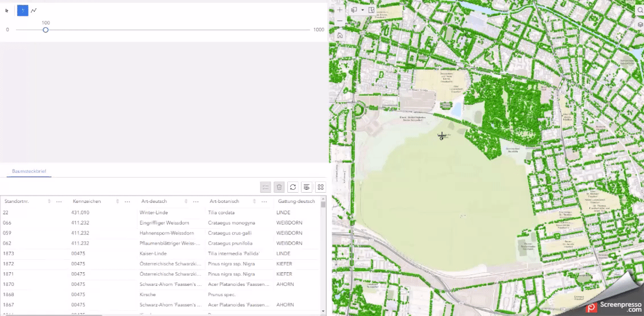Open the map search tool
Viewport: 644px width, 316px height.
(640, 11)
